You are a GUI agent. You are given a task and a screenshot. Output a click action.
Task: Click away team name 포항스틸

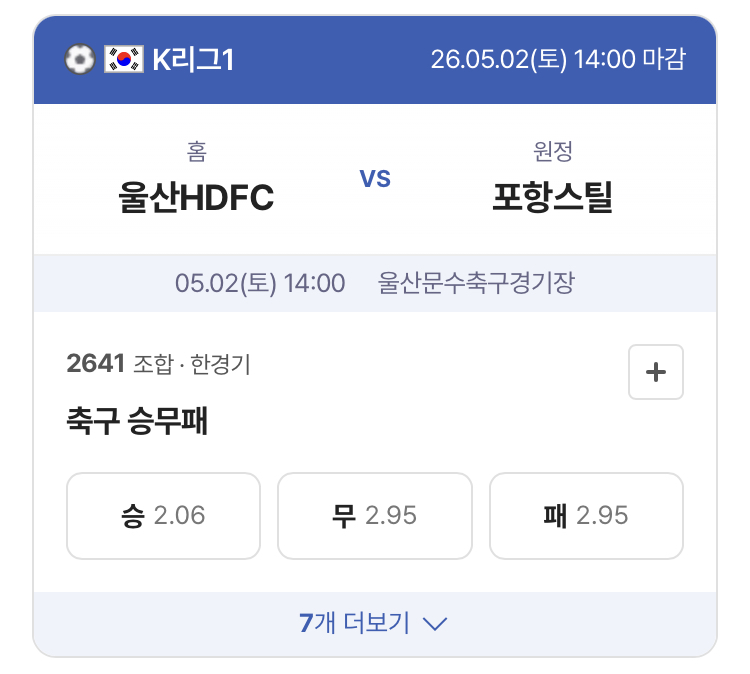pos(552,197)
